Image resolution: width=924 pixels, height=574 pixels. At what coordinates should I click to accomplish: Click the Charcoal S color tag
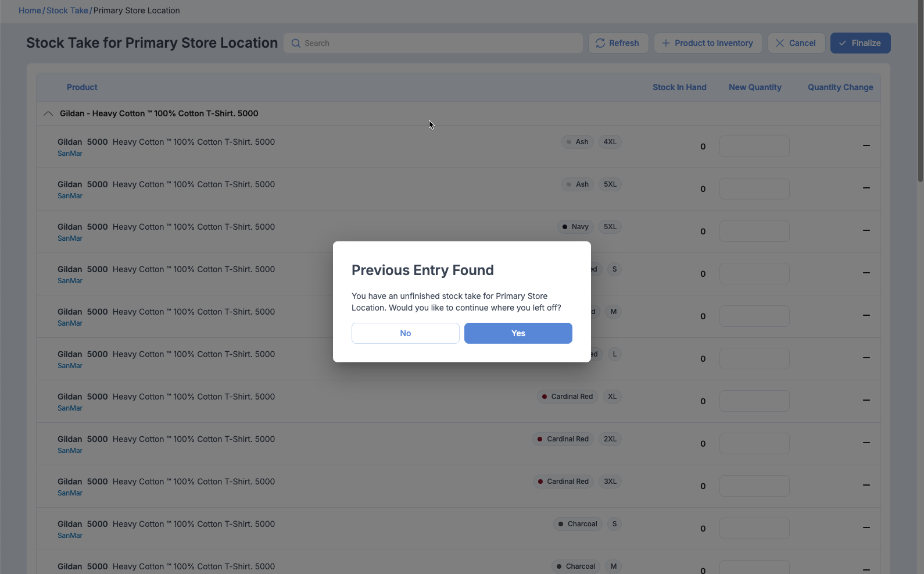pos(578,524)
